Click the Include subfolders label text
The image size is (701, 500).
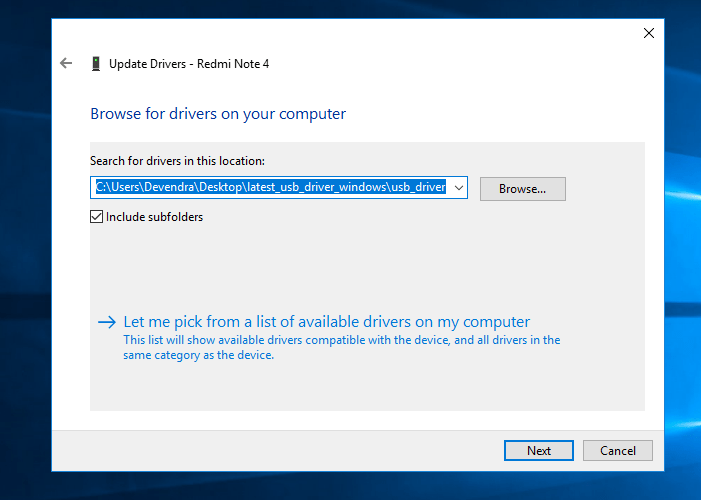click(154, 217)
